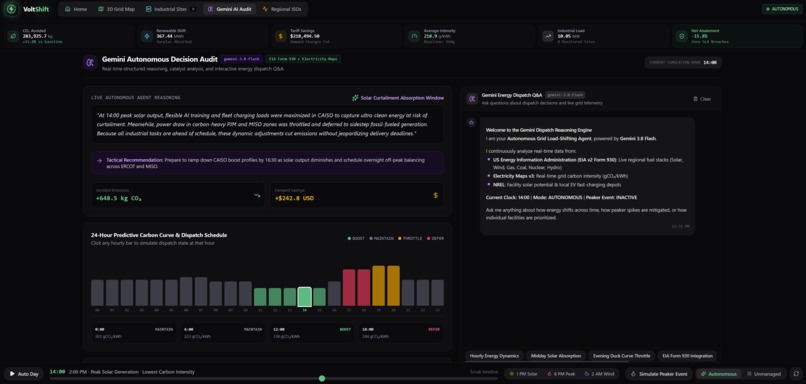This screenshot has height=384, width=806.
Task: Select the highlighted hour 14 bar
Action: tap(305, 297)
